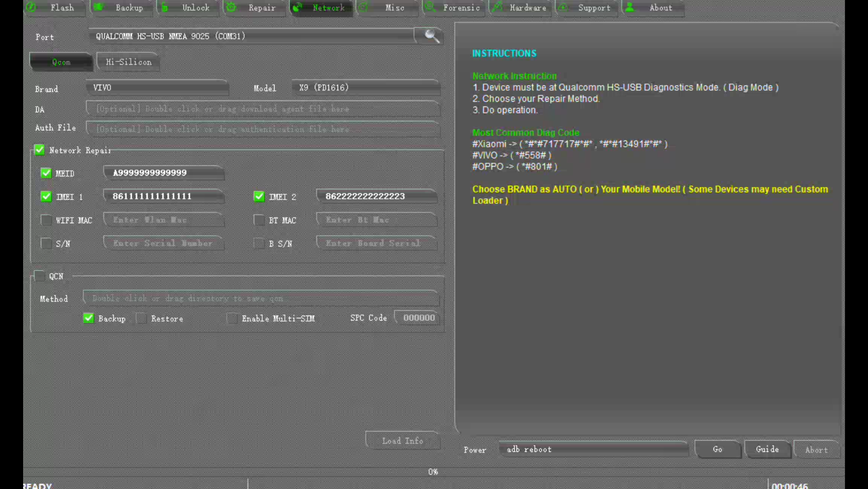This screenshot has height=489, width=868.
Task: Click the Most Common Diag Code heading
Action: [526, 133]
